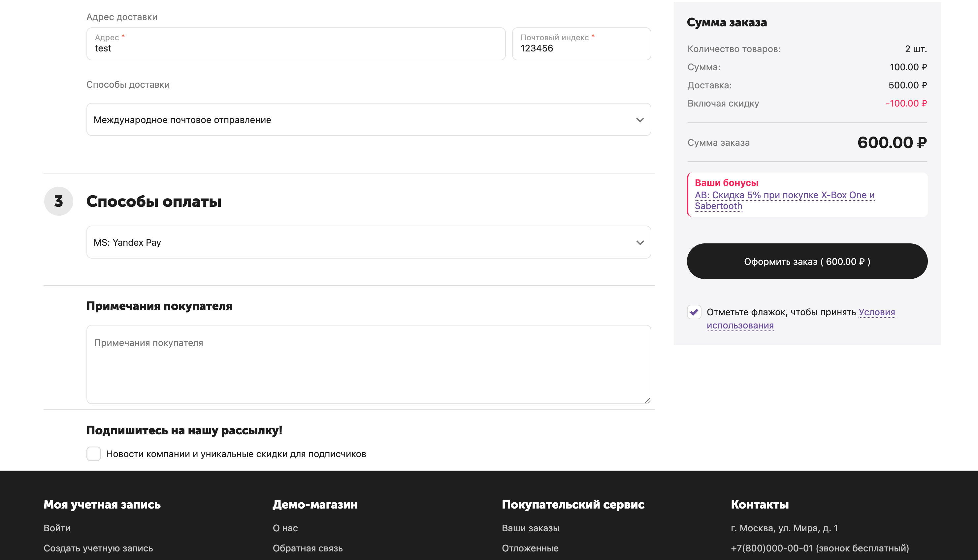Click the Postal code field with 123456

(x=581, y=44)
